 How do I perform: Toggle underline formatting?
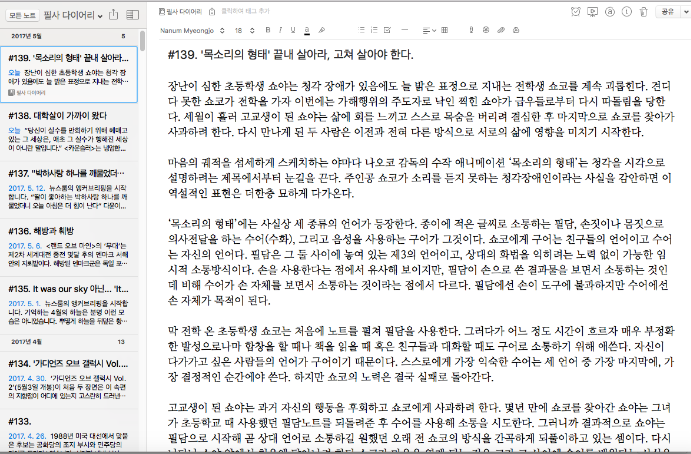point(293,30)
